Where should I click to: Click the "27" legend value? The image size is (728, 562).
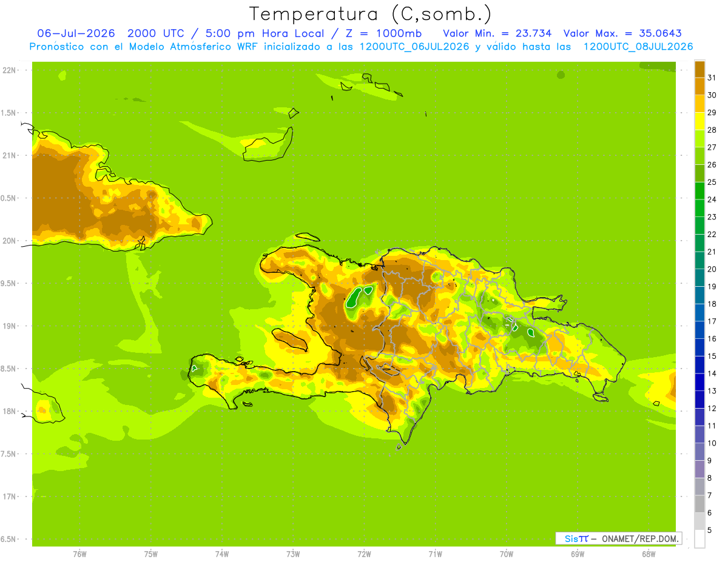712,147
